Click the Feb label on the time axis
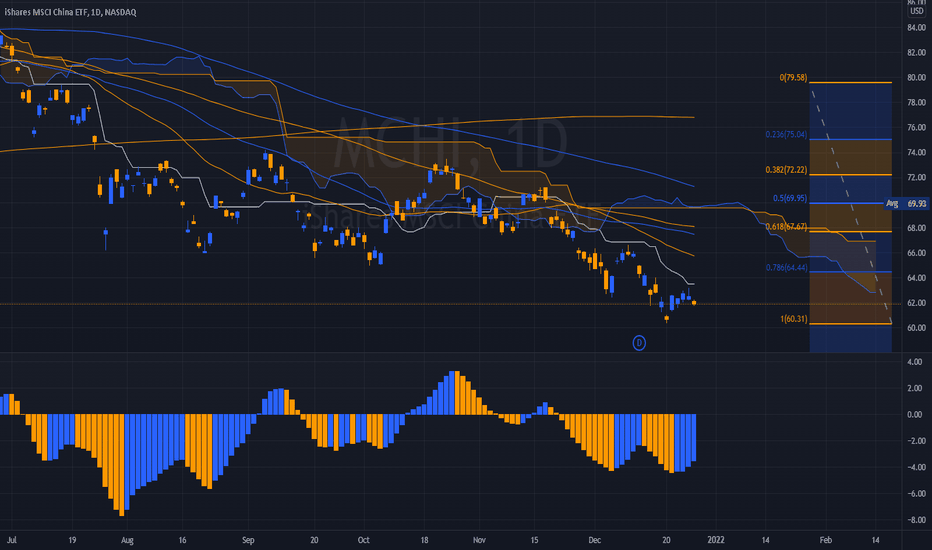The width and height of the screenshot is (932, 550). coord(826,540)
